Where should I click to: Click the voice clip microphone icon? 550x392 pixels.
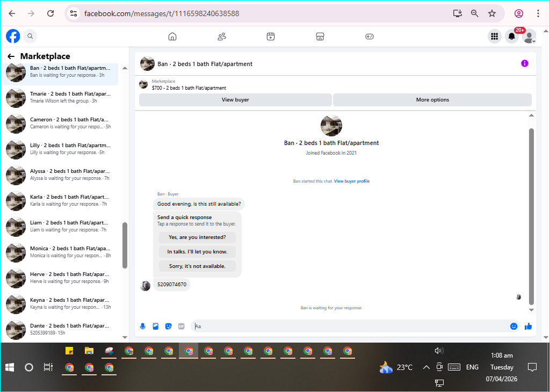click(x=143, y=326)
